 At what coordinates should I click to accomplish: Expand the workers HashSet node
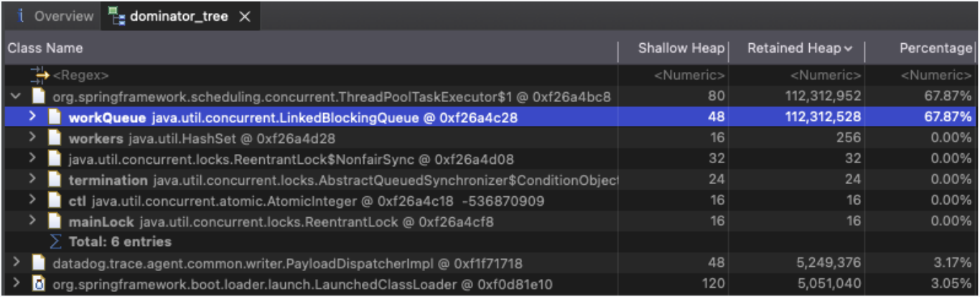click(32, 137)
